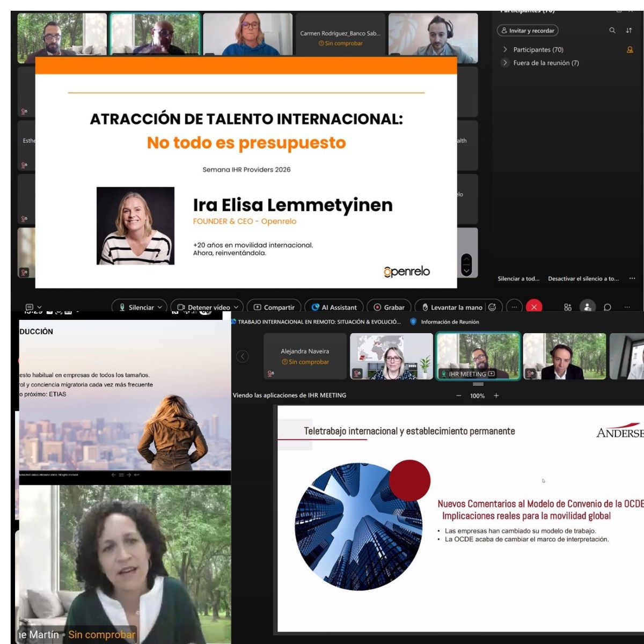Open the participants panel icon in bottom bar
644x644 pixels.
click(588, 307)
